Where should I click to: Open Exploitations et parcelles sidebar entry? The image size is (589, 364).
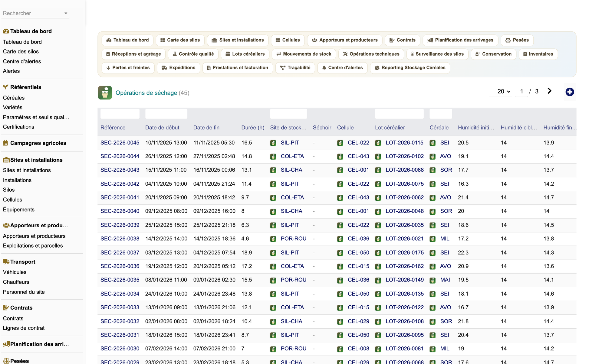33,246
